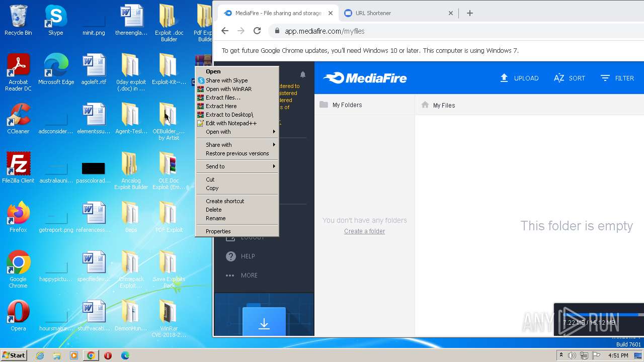Reload the MediaFire page
Viewport: 644px width, 362px height.
pyautogui.click(x=257, y=31)
